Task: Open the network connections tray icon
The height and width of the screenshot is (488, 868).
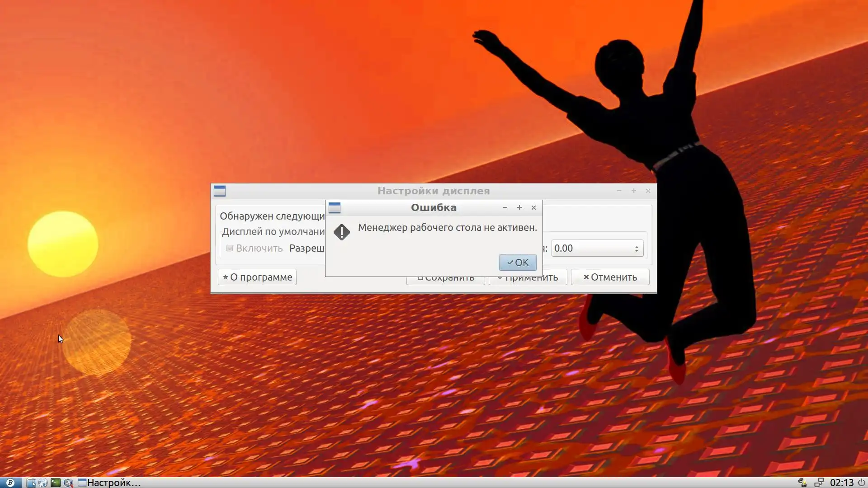Action: (819, 483)
